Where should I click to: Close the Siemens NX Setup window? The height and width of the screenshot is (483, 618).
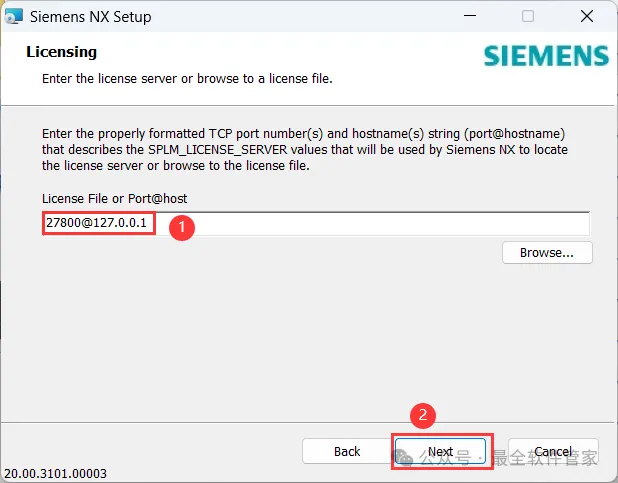587,16
